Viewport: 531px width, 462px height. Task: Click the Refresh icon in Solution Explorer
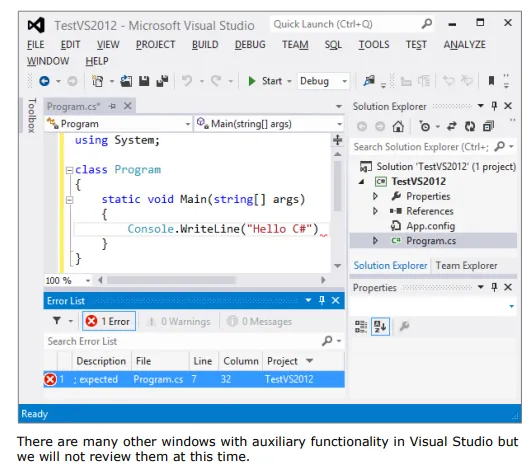[470, 127]
